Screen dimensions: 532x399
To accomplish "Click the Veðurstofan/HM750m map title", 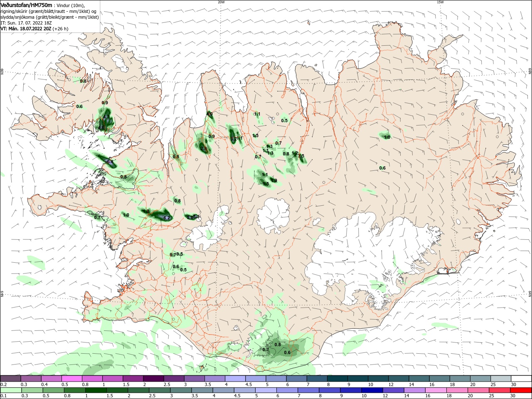I will 26,5.
